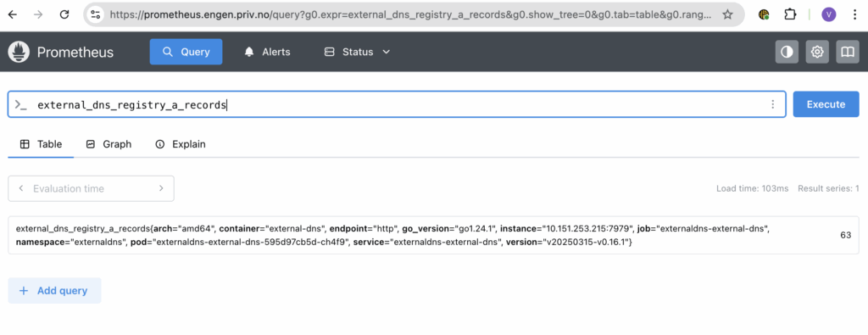
Task: Step evaluation time backward with the left chevron
Action: point(21,188)
